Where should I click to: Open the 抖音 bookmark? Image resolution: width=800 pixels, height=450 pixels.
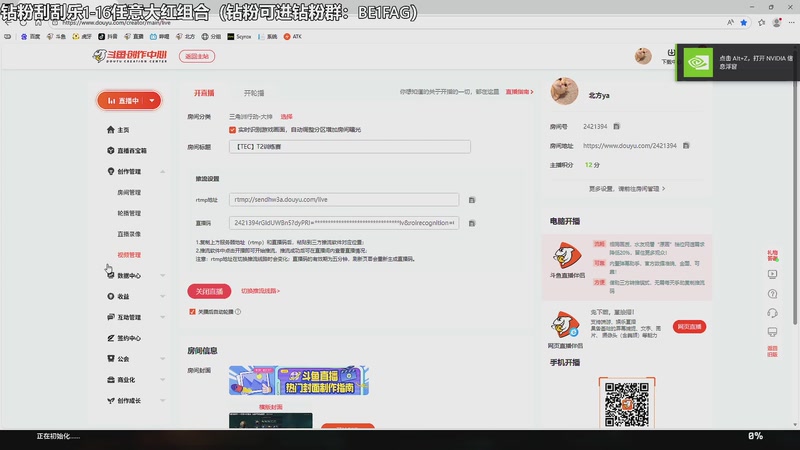pos(108,37)
